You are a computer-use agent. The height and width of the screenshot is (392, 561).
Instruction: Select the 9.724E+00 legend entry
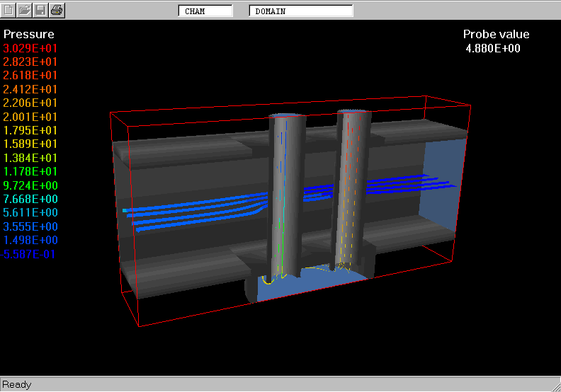pos(30,185)
